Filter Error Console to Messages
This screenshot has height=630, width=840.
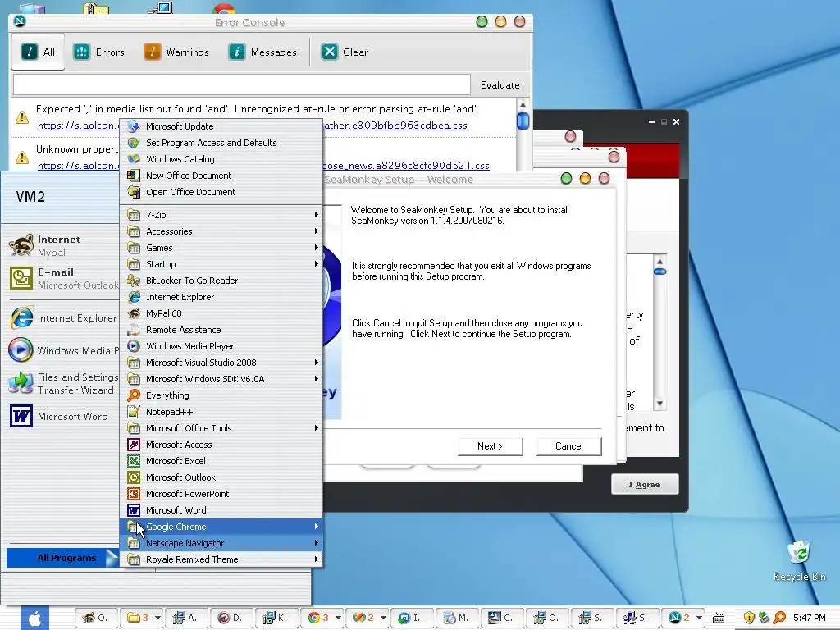click(262, 52)
